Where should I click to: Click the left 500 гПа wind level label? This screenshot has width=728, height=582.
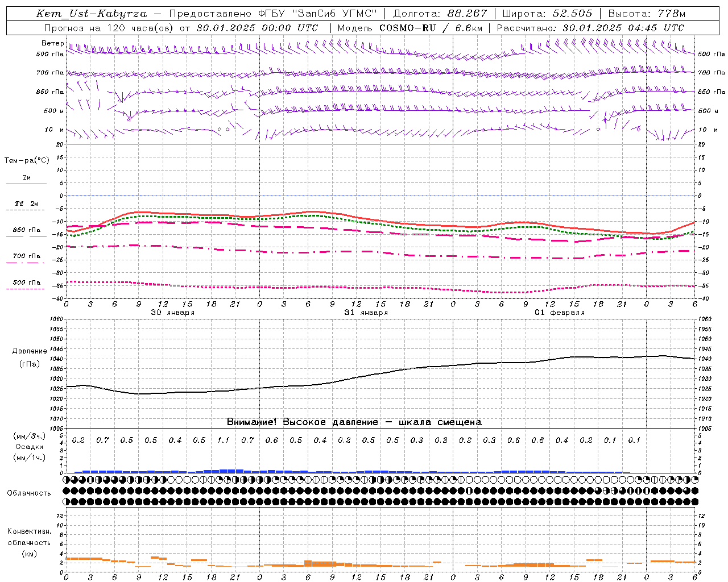[50, 54]
